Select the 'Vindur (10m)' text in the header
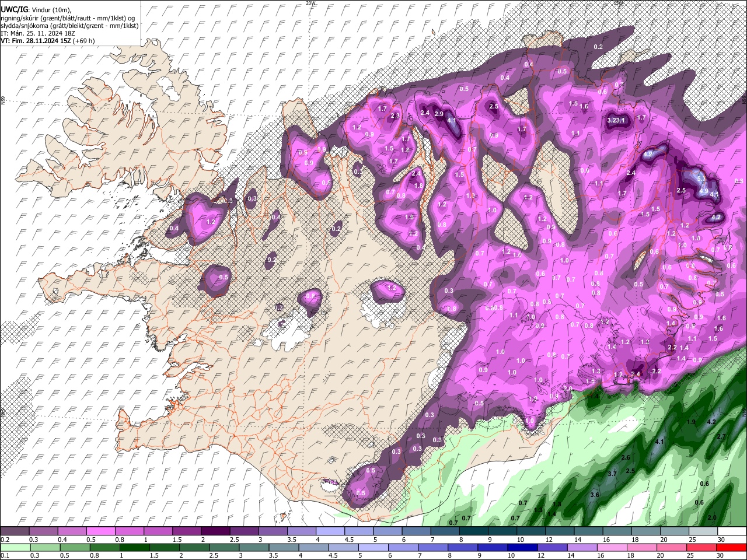 tap(51, 10)
